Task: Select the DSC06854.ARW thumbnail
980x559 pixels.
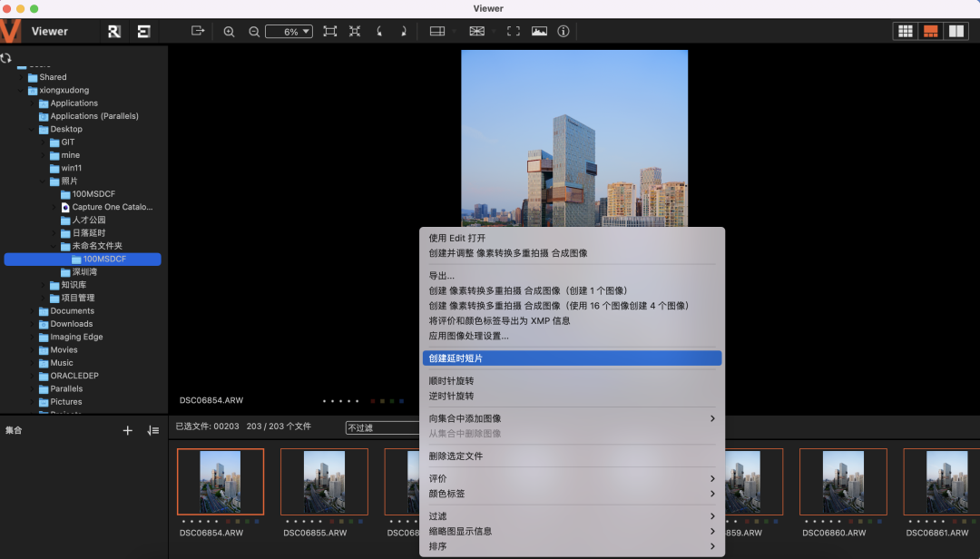Action: coord(220,482)
